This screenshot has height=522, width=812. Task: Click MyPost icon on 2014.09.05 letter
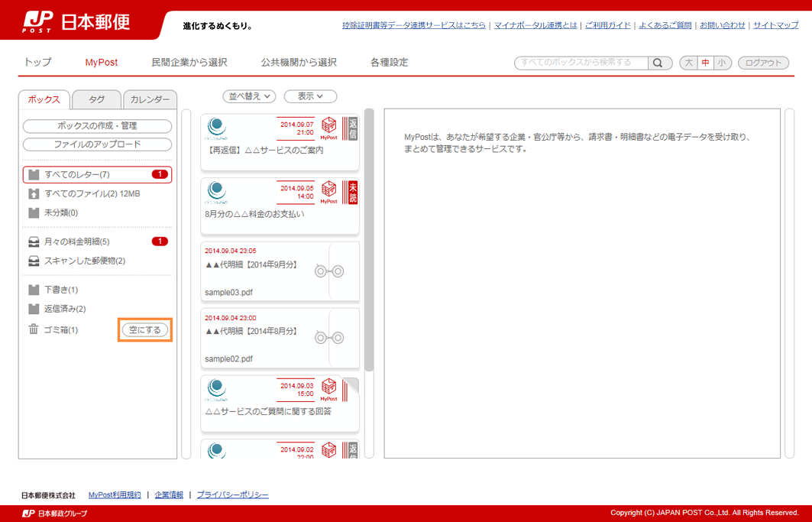point(328,193)
